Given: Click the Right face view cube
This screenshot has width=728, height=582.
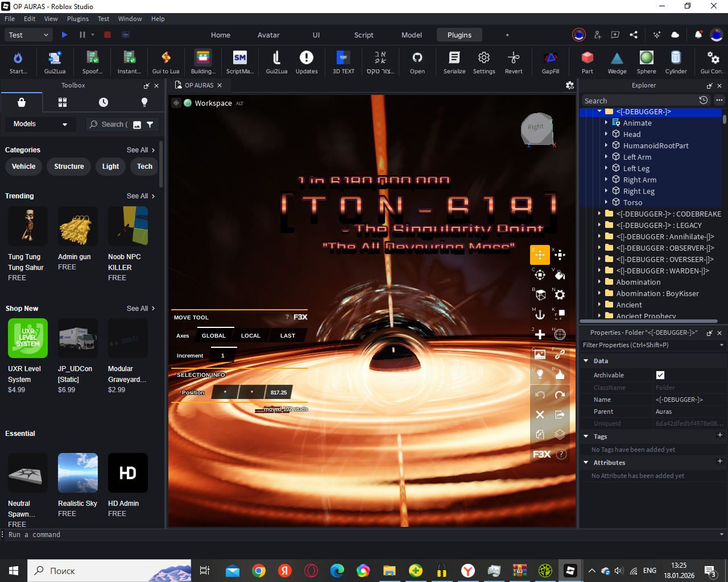Looking at the screenshot, I should coord(536,128).
